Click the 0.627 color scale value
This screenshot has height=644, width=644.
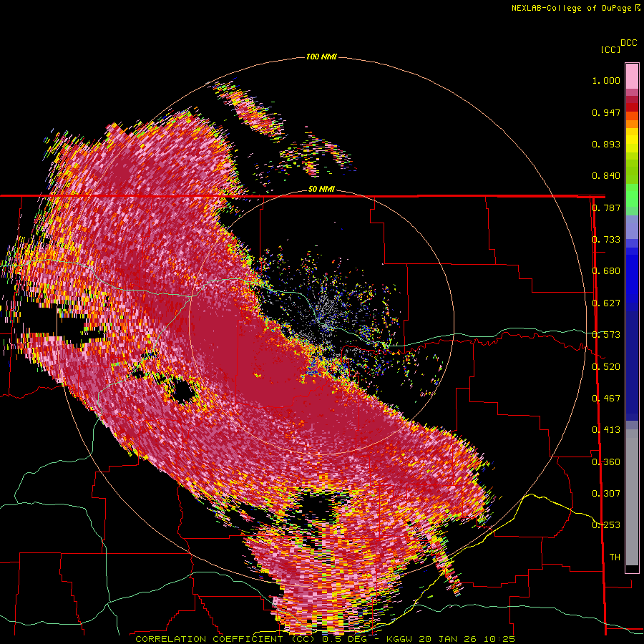[606, 303]
